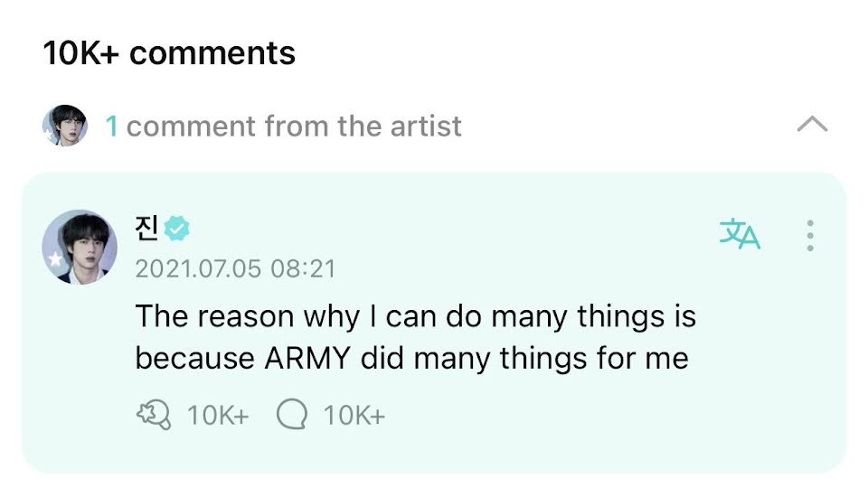The image size is (868, 488).
Task: Click the teal number 1 in artist header
Action: coord(111,127)
